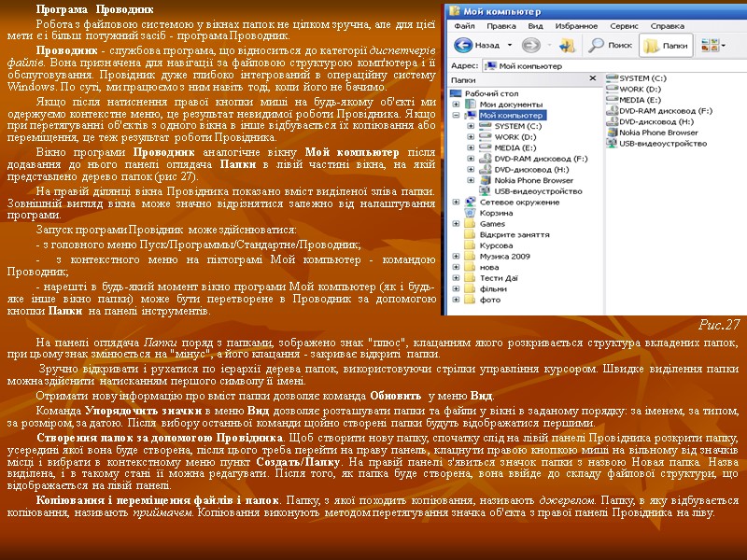Click Nokia Phone Browser icon in right pane
747x560 pixels.
[613, 133]
